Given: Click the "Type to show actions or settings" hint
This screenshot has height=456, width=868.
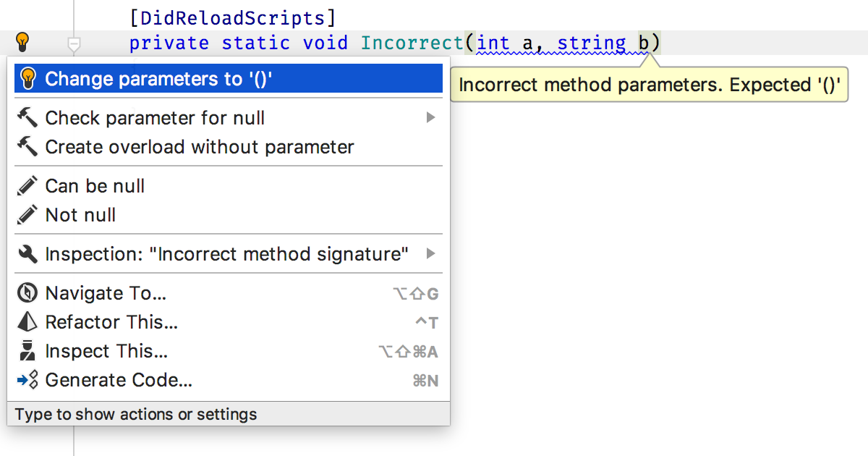Looking at the screenshot, I should [136, 415].
